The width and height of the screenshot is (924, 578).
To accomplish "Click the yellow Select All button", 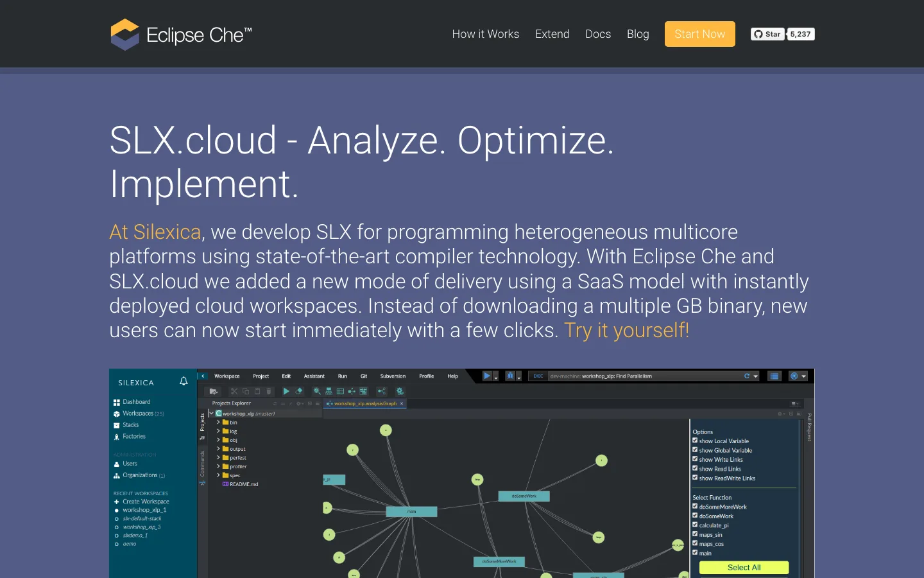I will click(x=744, y=568).
